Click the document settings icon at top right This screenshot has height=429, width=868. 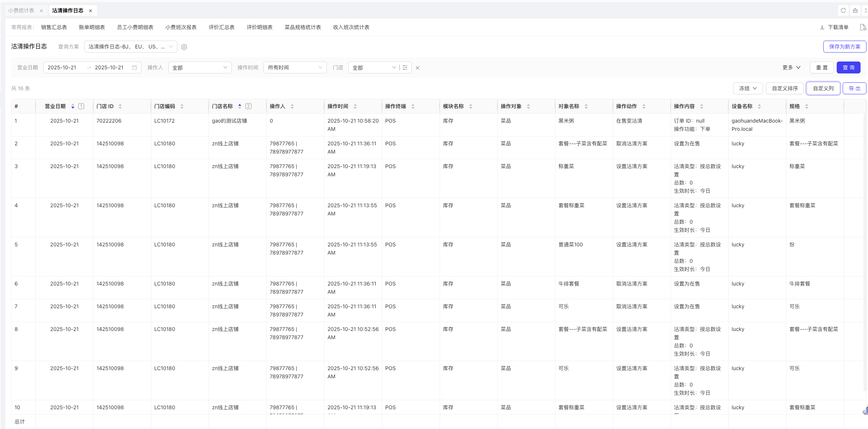(863, 27)
